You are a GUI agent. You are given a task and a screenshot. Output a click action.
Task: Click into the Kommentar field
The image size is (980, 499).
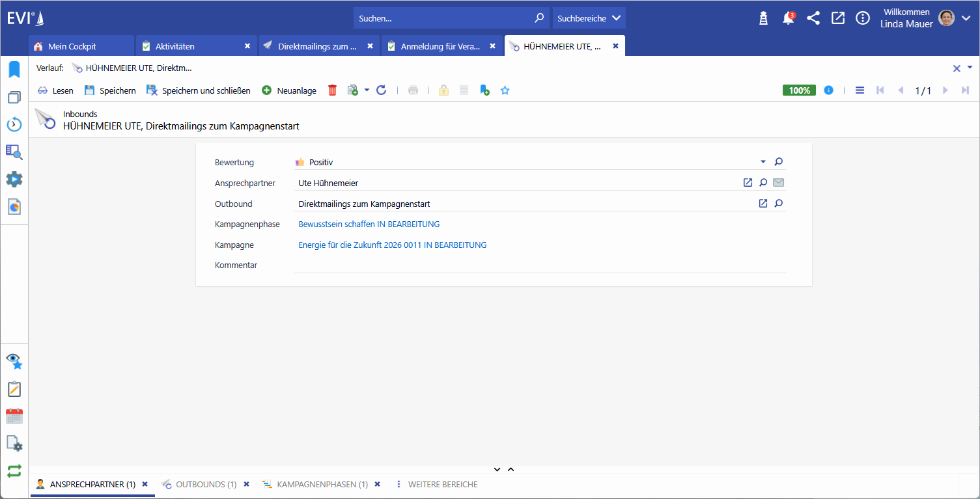click(539, 265)
